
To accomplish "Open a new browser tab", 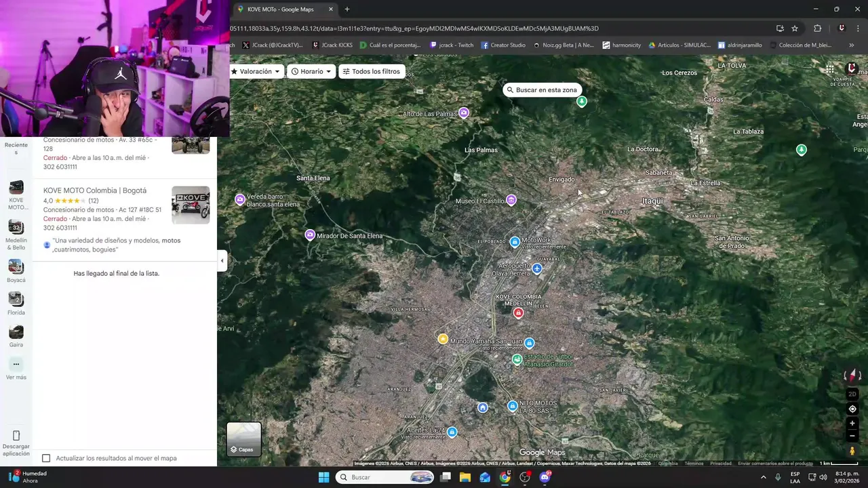I will tap(347, 9).
